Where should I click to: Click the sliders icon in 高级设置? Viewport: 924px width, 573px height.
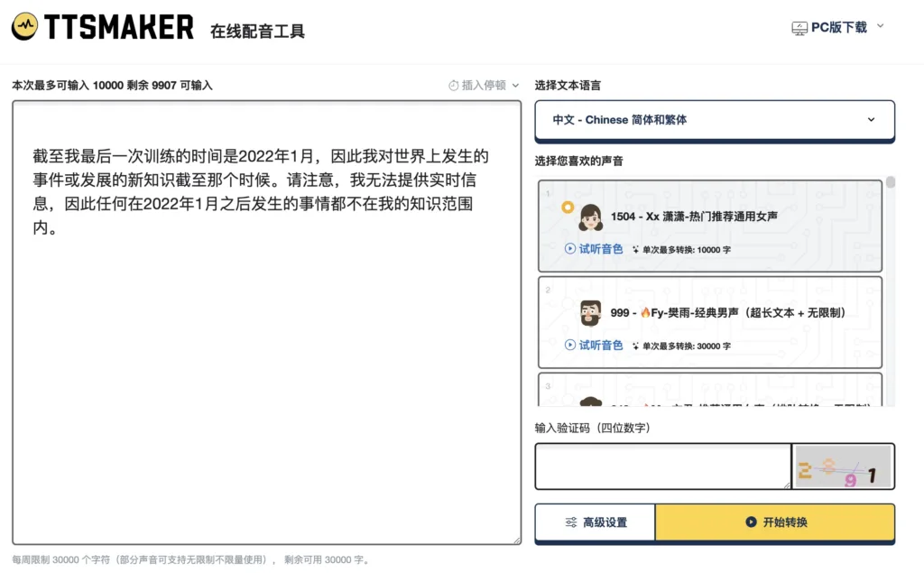[571, 522]
